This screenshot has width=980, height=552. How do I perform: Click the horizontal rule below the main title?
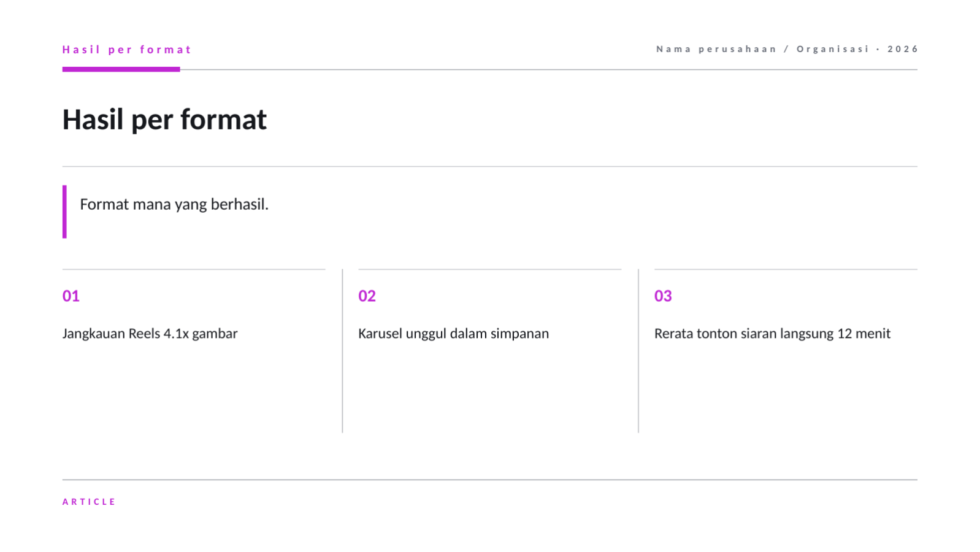coord(490,166)
